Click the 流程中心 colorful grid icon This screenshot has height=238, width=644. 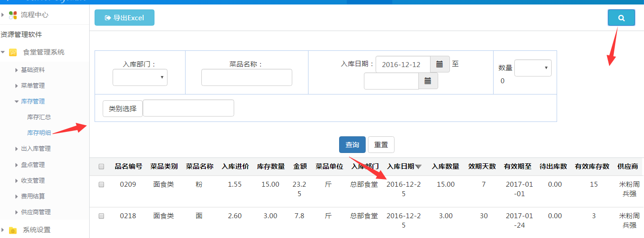point(13,15)
